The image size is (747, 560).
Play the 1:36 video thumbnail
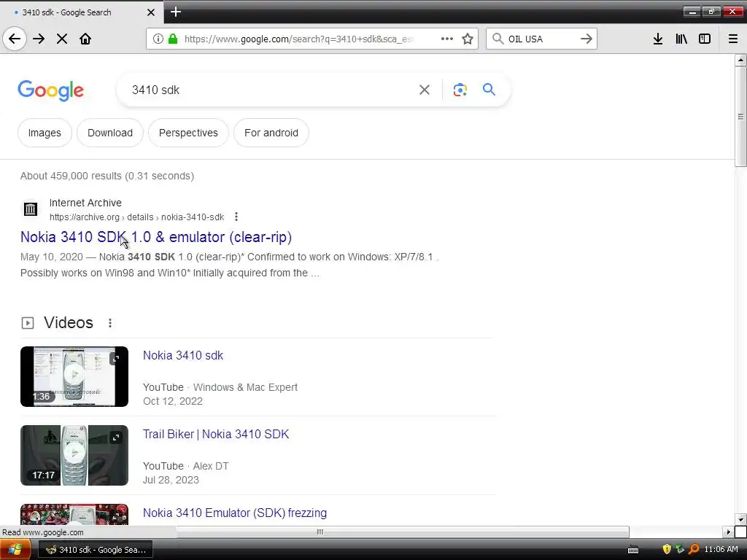point(74,376)
